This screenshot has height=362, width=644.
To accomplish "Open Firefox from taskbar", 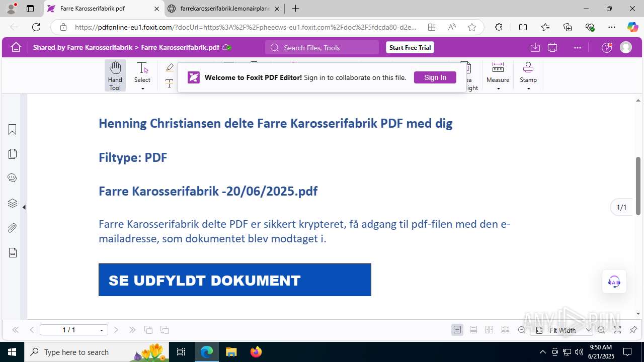I will point(256,352).
